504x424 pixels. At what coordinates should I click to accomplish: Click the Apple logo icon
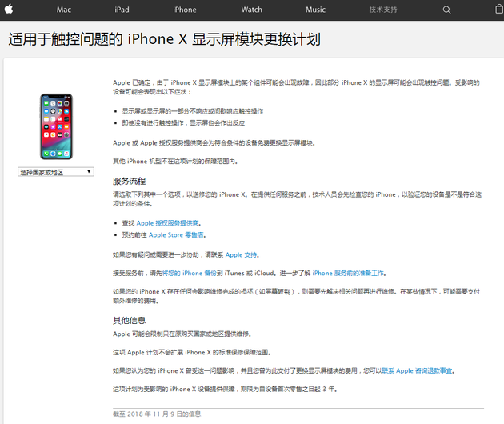pos(9,9)
